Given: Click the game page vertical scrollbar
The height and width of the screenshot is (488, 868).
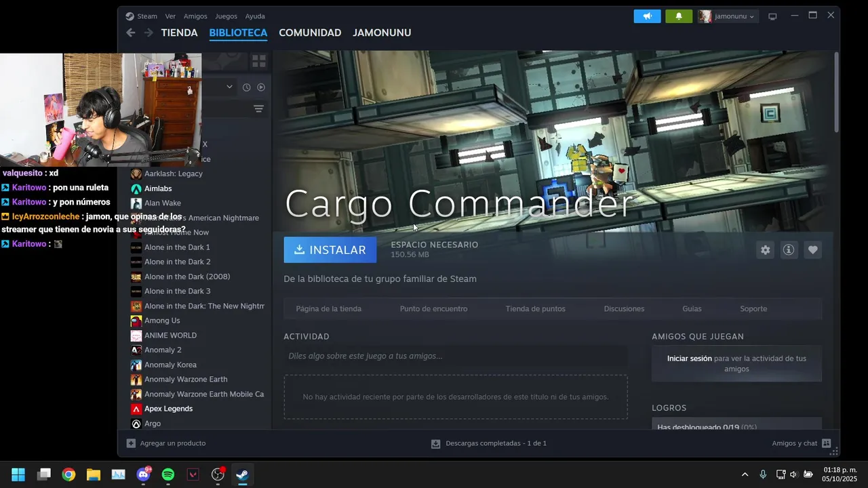Looking at the screenshot, I should (837, 93).
